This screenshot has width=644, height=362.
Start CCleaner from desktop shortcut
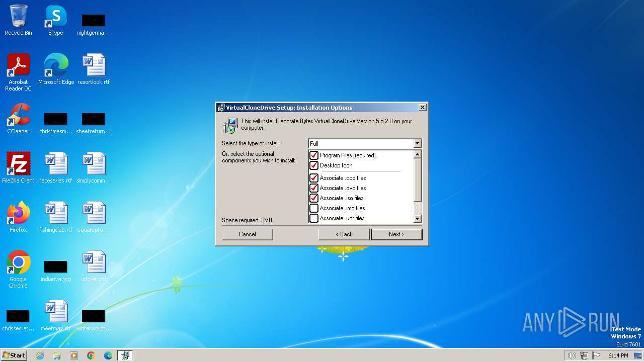coord(18,119)
